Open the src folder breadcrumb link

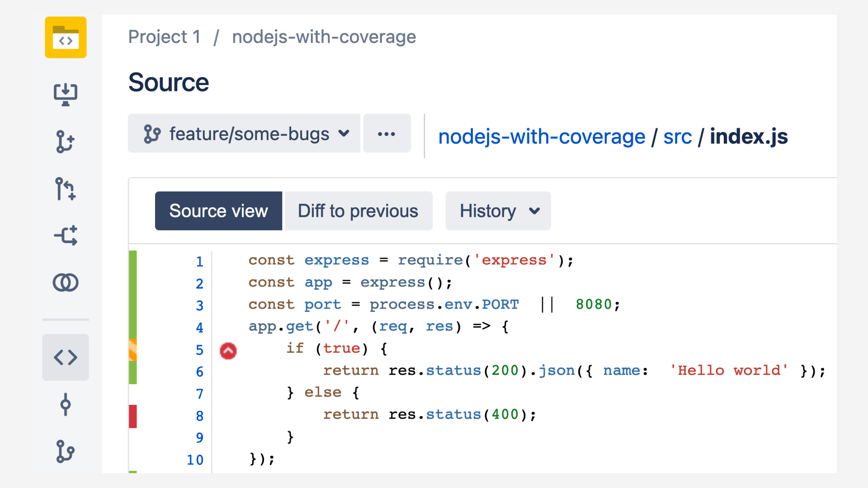[x=677, y=137]
